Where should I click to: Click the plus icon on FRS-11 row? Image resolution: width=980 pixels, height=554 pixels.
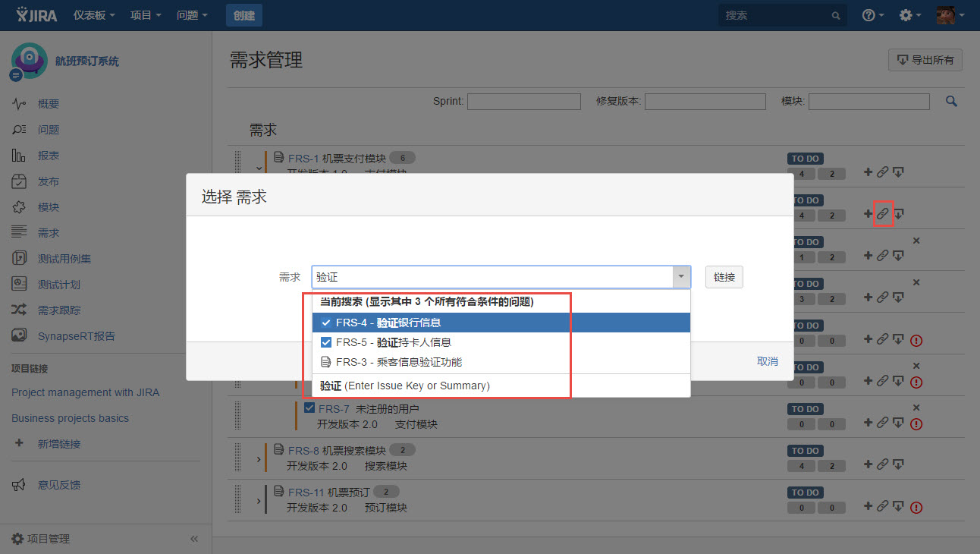[x=868, y=506]
